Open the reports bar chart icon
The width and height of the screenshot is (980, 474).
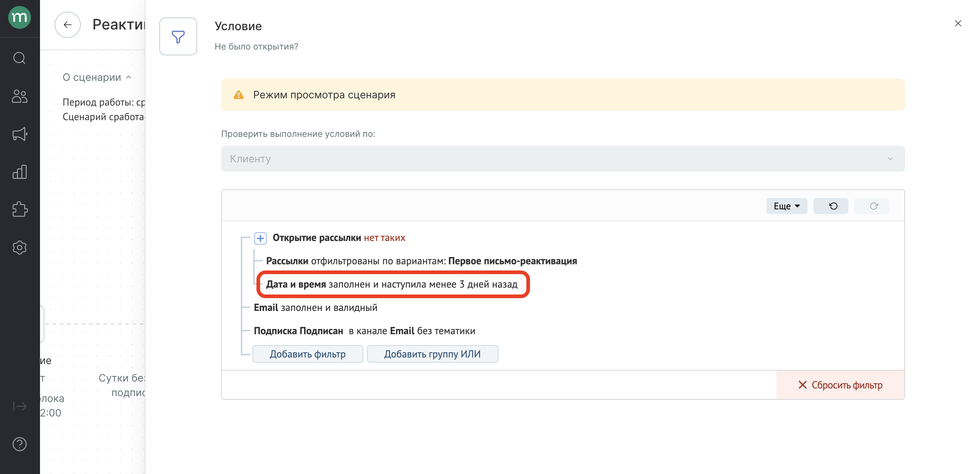pyautogui.click(x=19, y=172)
